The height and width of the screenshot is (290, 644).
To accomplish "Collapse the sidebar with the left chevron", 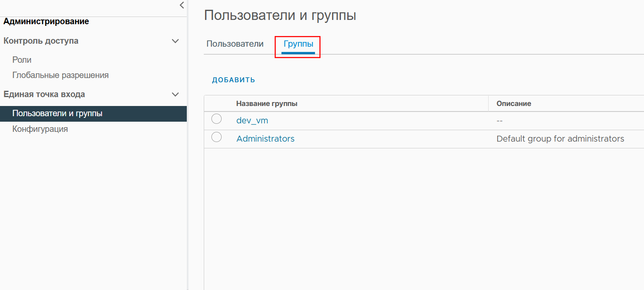I will 182,6.
